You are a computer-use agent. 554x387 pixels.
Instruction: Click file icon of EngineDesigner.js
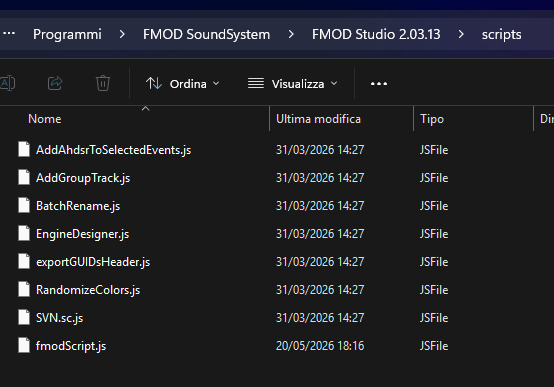click(24, 233)
